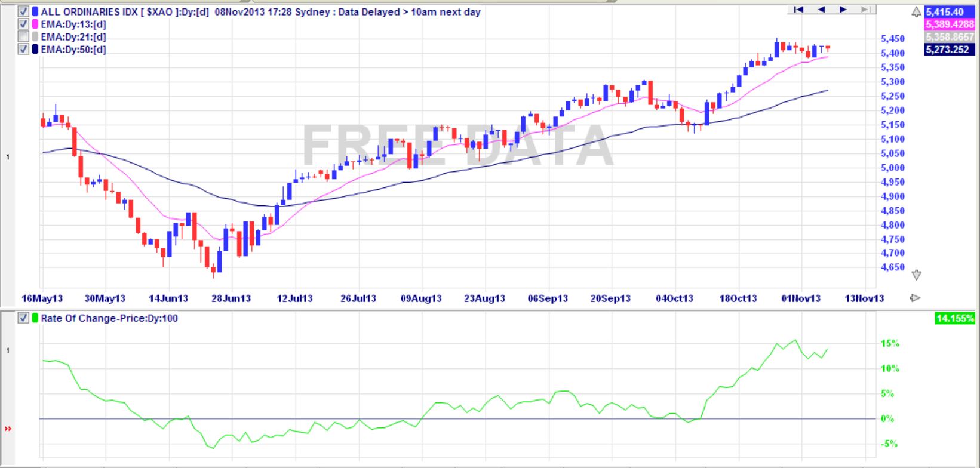980x468 pixels.
Task: Step the chart back one period
Action: [821, 10]
